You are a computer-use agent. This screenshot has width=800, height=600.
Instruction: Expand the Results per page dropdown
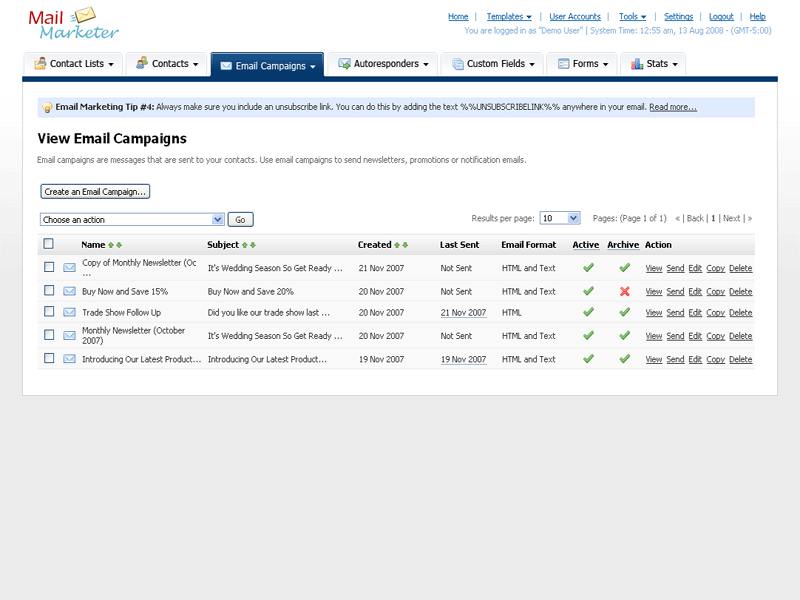pyautogui.click(x=559, y=218)
